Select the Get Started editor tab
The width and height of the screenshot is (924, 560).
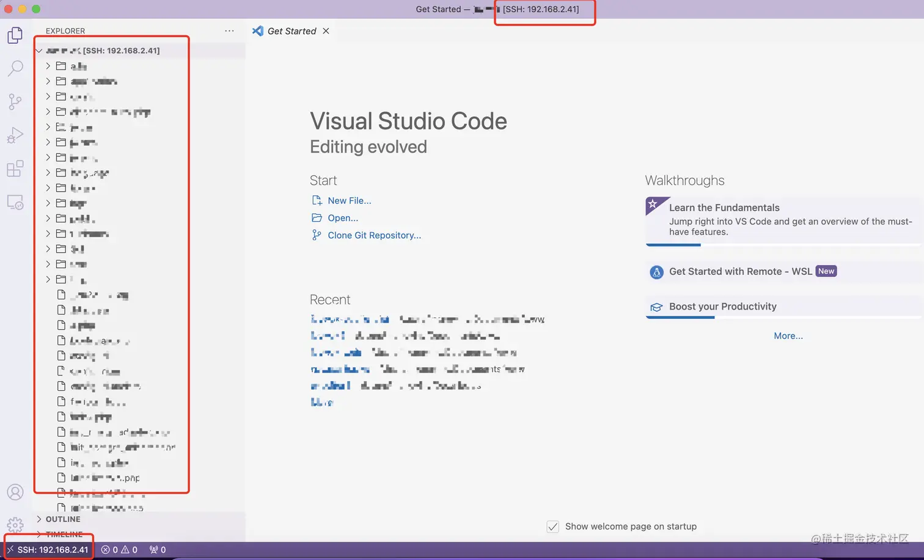point(291,31)
